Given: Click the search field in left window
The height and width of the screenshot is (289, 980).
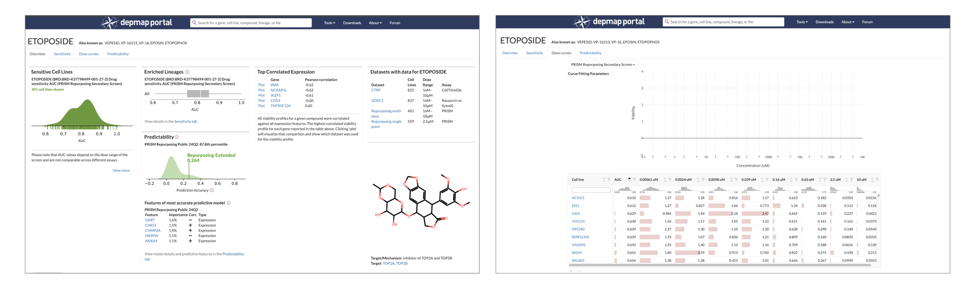Looking at the screenshot, I should pos(251,23).
